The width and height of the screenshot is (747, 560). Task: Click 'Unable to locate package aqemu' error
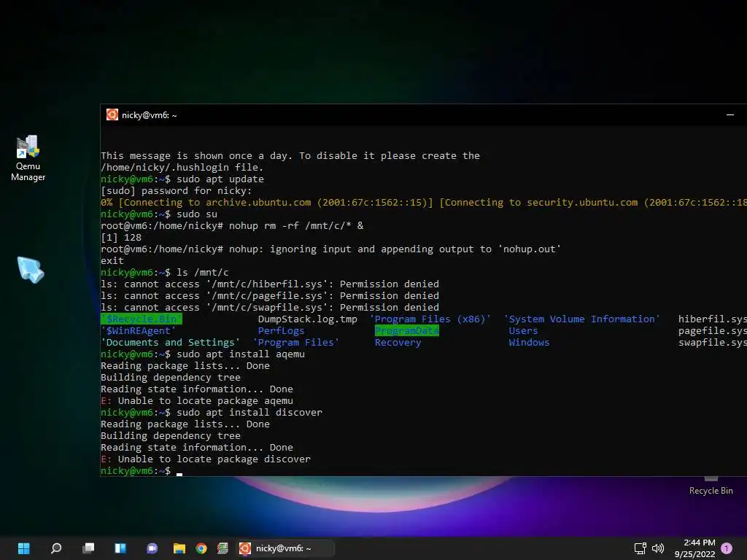coord(205,400)
